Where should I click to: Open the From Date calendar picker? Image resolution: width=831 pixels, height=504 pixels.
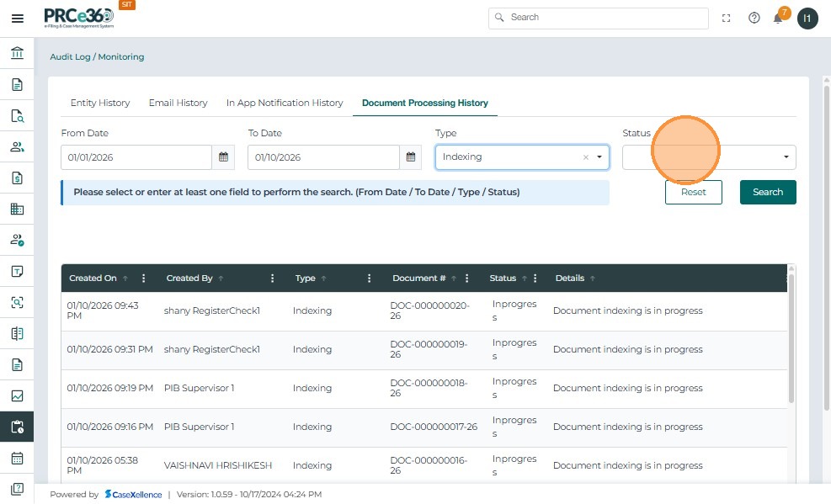(x=223, y=157)
